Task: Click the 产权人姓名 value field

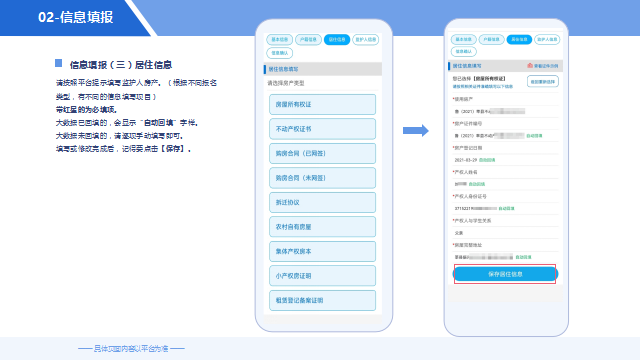Action: pos(505,184)
